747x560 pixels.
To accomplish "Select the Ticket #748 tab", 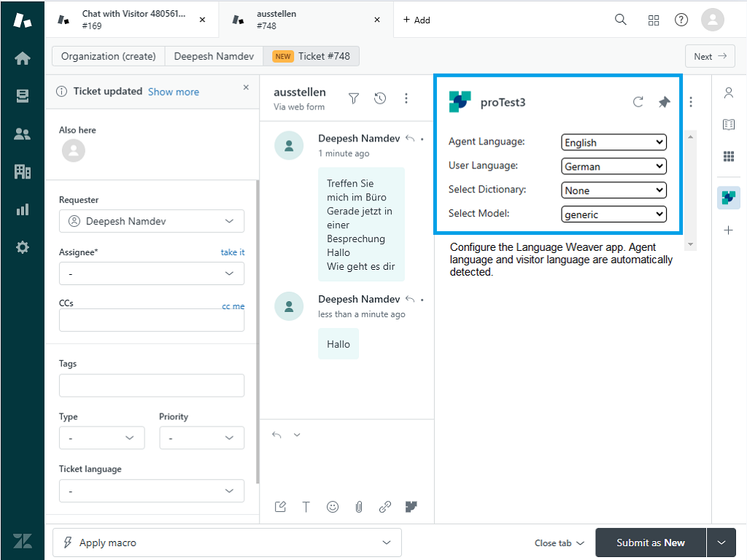I will (311, 56).
